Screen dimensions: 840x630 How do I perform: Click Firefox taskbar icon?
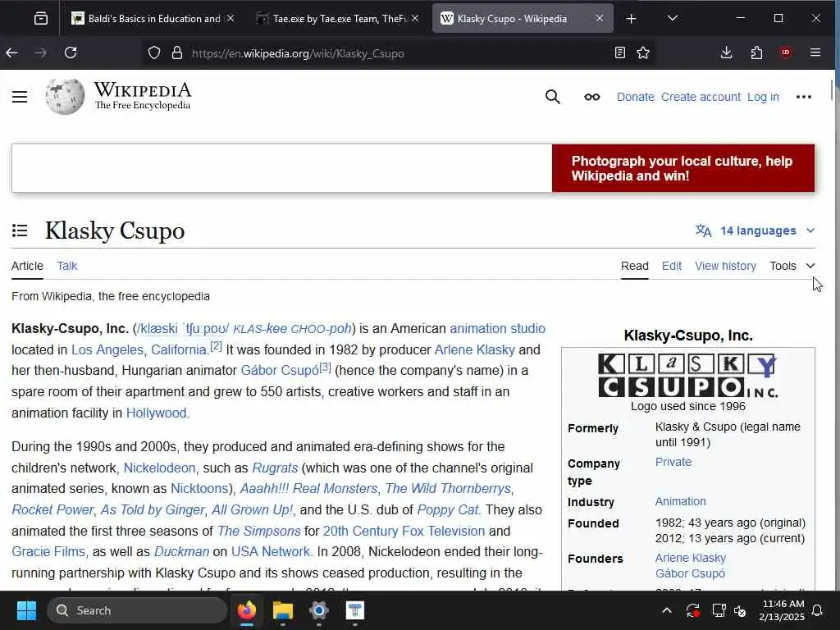[247, 610]
